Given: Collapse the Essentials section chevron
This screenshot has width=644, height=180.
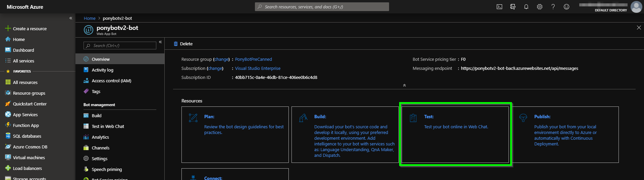Looking at the screenshot, I should click(x=404, y=85).
